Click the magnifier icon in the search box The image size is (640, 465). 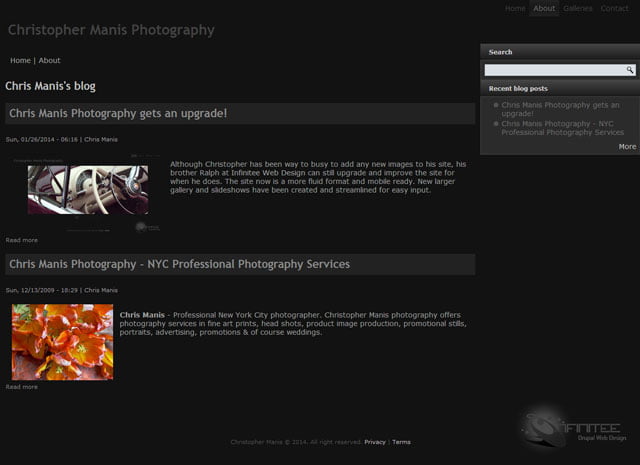click(x=630, y=70)
